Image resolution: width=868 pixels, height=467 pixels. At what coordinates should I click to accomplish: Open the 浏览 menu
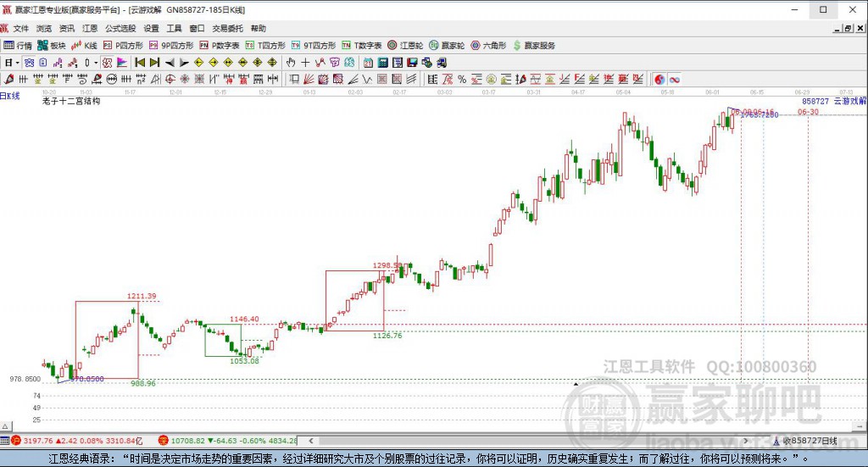tap(44, 28)
